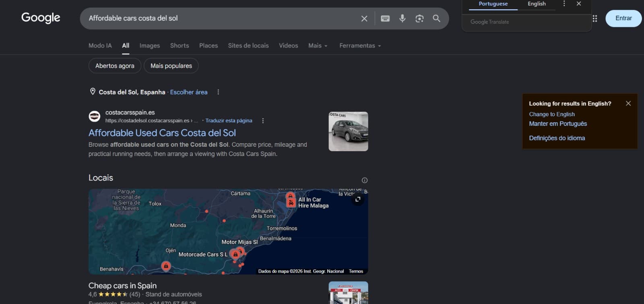
Task: Expand the map to full view
Action: point(357,199)
